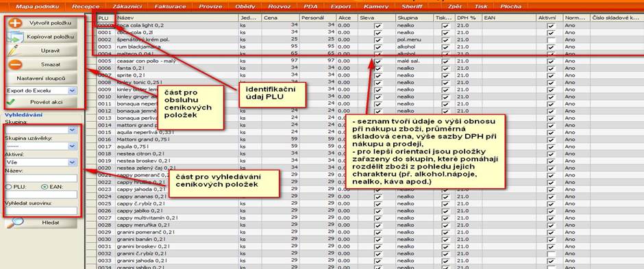This screenshot has width=644, height=269.
Task: Open the Fakturace menu
Action: pos(170,6)
